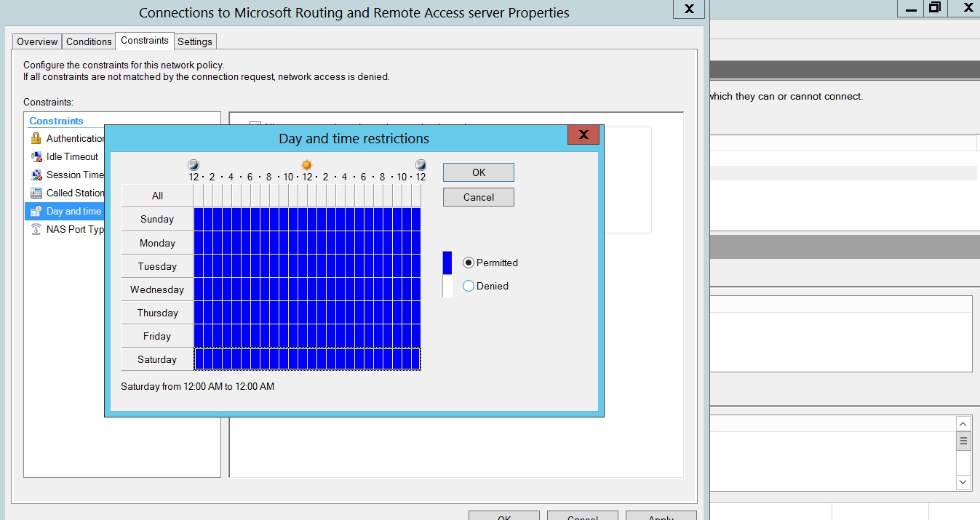Select the Denied radio button
Viewport: 980px width, 520px height.
click(469, 286)
